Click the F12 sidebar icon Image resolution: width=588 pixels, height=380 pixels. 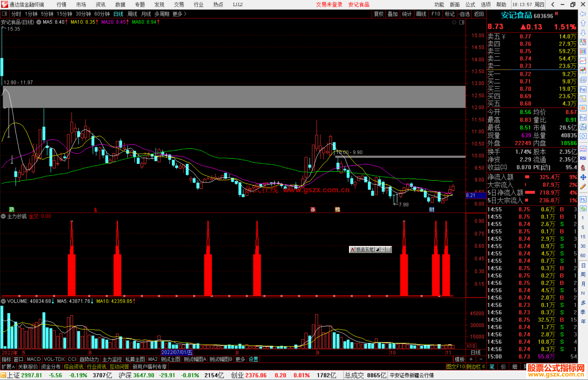[583, 118]
